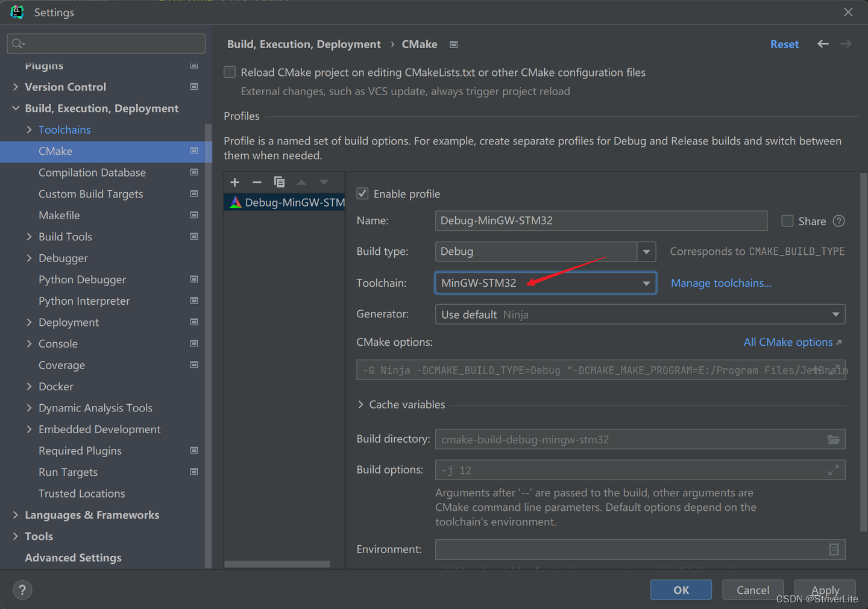
Task: Select the Debug-MinGW-STM profile entry
Action: [285, 202]
